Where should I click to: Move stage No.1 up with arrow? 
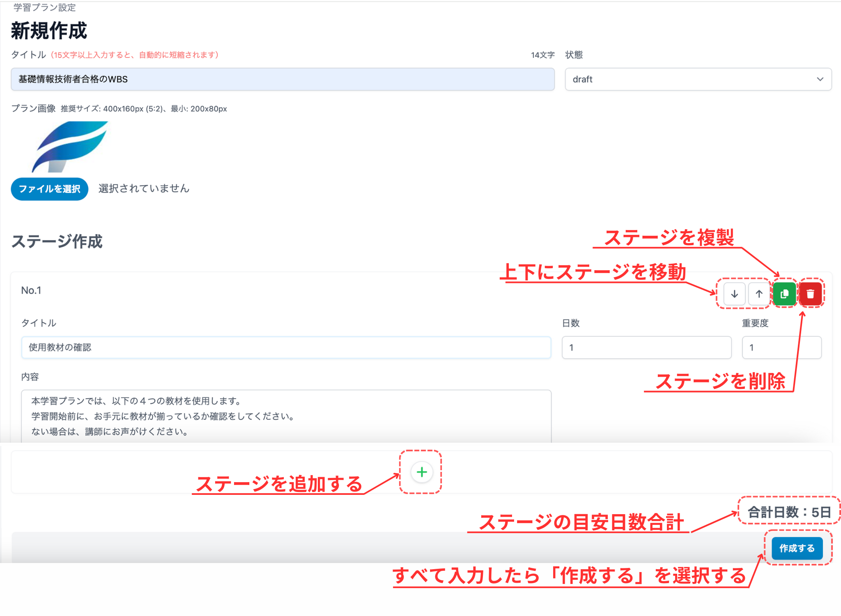pyautogui.click(x=759, y=294)
